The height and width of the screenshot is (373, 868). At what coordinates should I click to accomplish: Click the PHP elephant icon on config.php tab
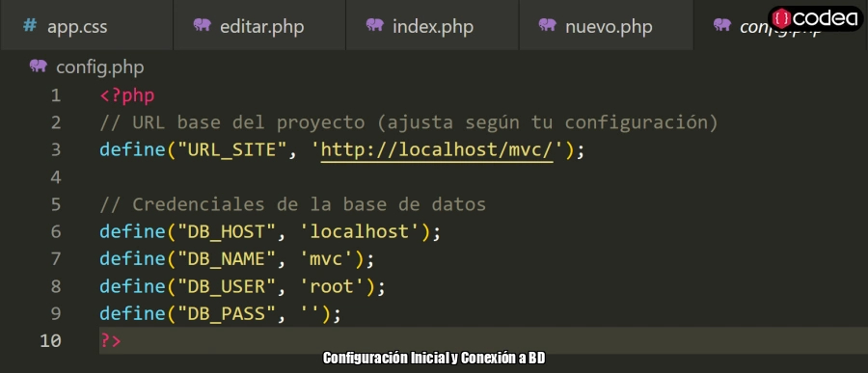click(721, 25)
